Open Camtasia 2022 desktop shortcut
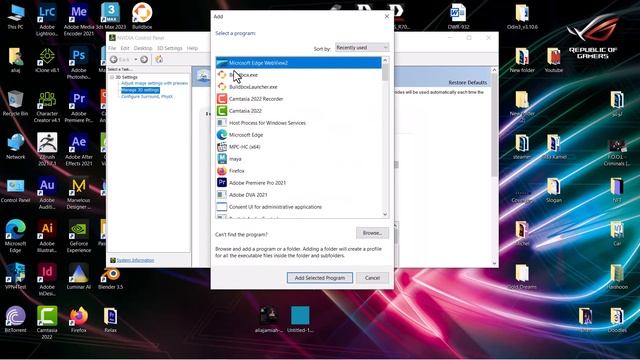 click(47, 323)
